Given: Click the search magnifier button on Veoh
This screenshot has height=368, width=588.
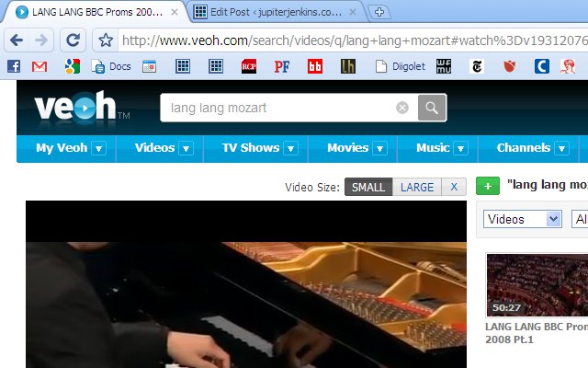Looking at the screenshot, I should (432, 108).
